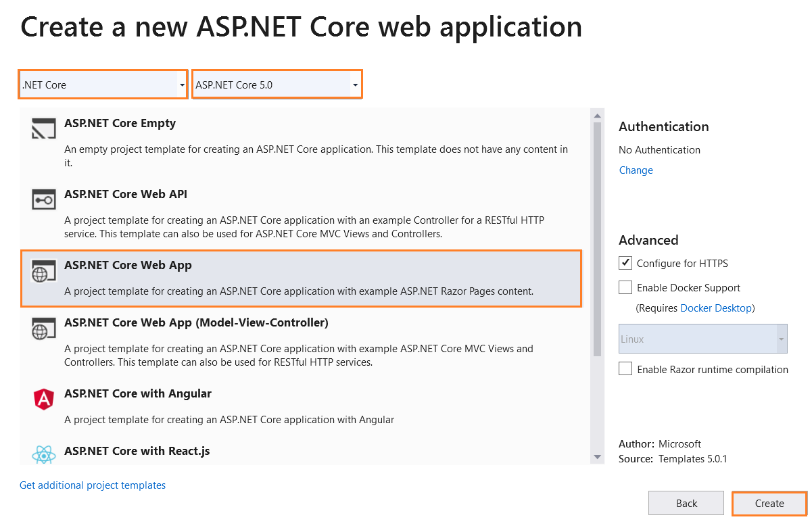Click the Change authentication link

[x=636, y=170]
